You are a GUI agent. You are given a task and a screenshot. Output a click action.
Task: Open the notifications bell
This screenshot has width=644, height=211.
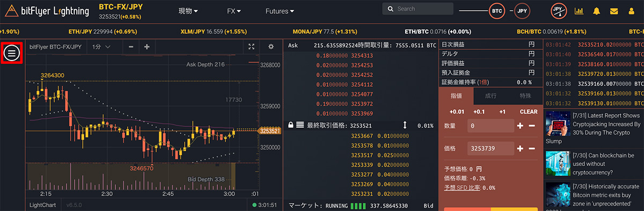tap(597, 11)
